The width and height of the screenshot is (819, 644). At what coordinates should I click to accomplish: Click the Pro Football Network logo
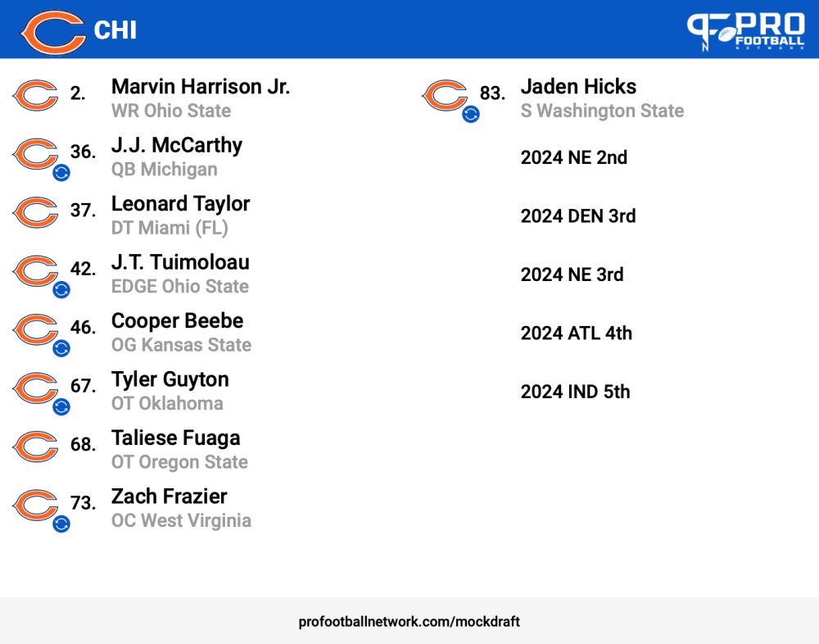click(x=745, y=31)
